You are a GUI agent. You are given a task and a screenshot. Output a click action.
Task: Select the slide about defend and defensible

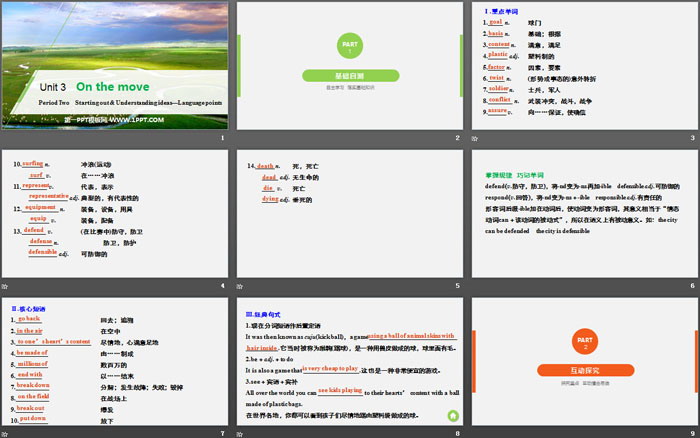(x=582, y=213)
